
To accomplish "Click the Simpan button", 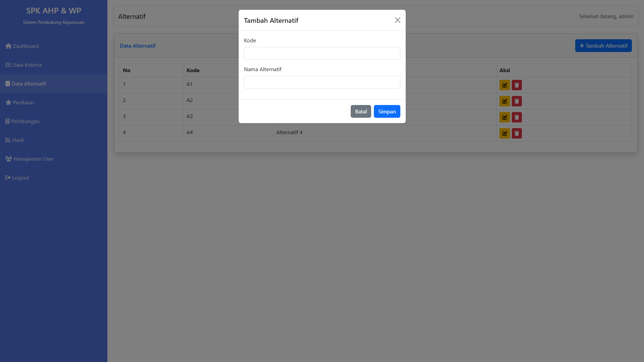I will (x=387, y=111).
